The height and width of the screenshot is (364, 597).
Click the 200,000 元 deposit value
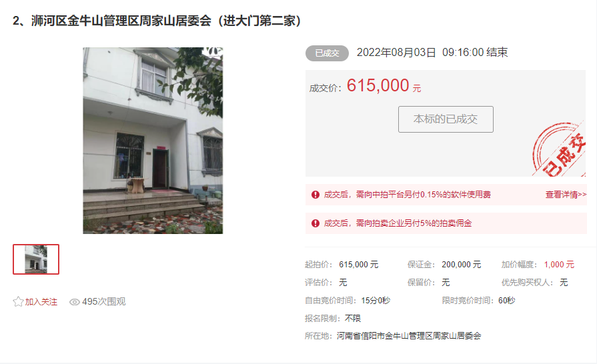tap(461, 265)
